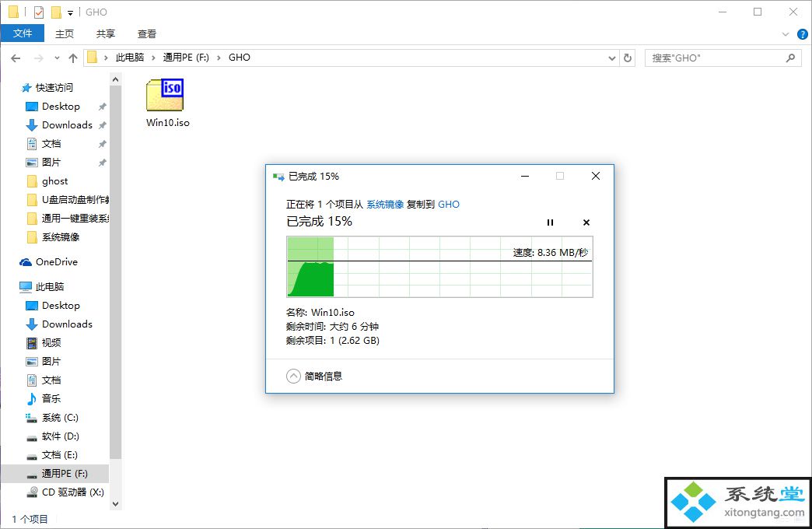This screenshot has height=529, width=812.
Task: Click the magnifier search icon
Action: tap(790, 58)
